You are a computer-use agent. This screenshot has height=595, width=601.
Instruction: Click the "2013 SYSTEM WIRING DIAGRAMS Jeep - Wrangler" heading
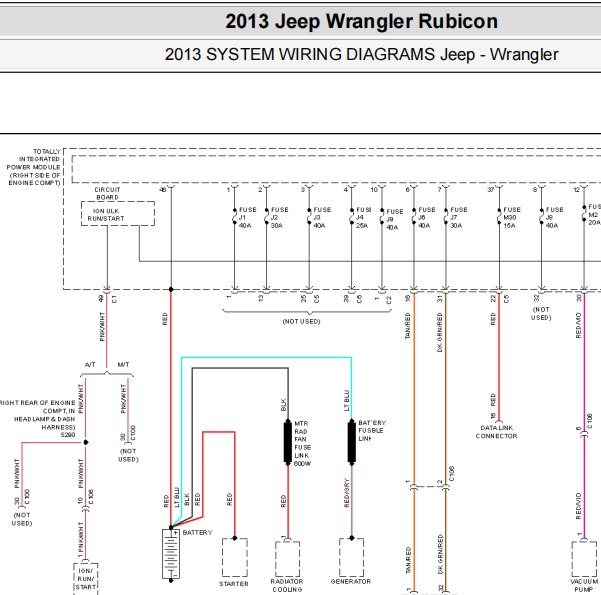click(x=361, y=54)
